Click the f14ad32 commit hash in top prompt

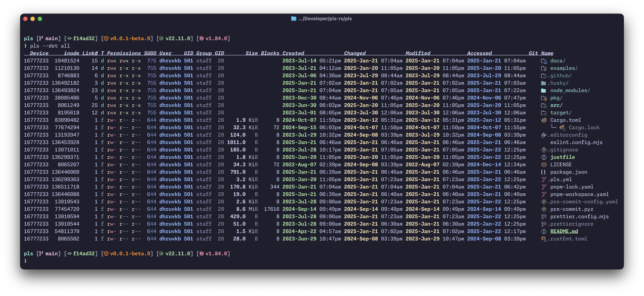pyautogui.click(x=84, y=39)
